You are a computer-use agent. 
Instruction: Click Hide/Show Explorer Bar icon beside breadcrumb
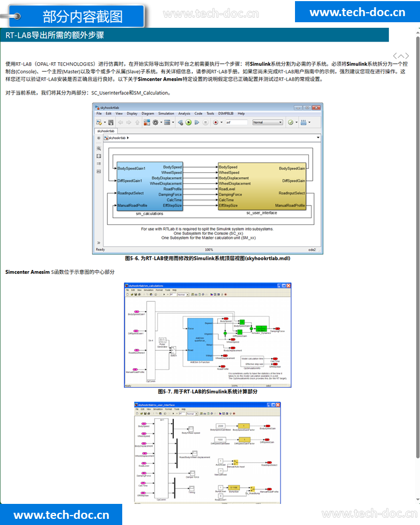[x=98, y=138]
